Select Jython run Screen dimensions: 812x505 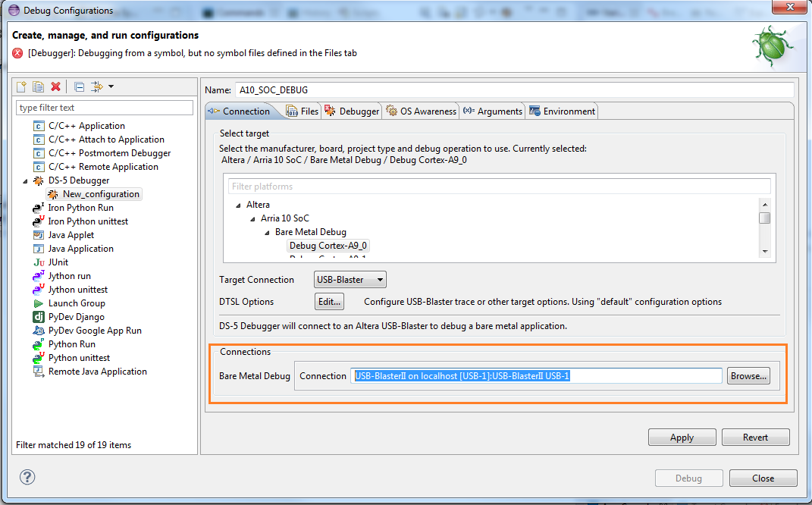click(70, 276)
